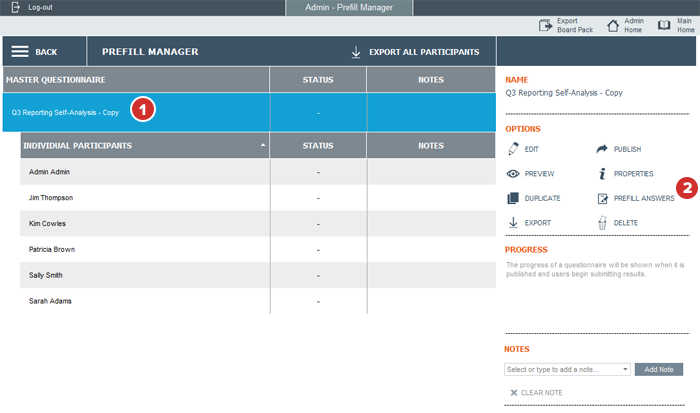The image size is (700, 413).
Task: Click the Edit pencil icon
Action: 513,149
